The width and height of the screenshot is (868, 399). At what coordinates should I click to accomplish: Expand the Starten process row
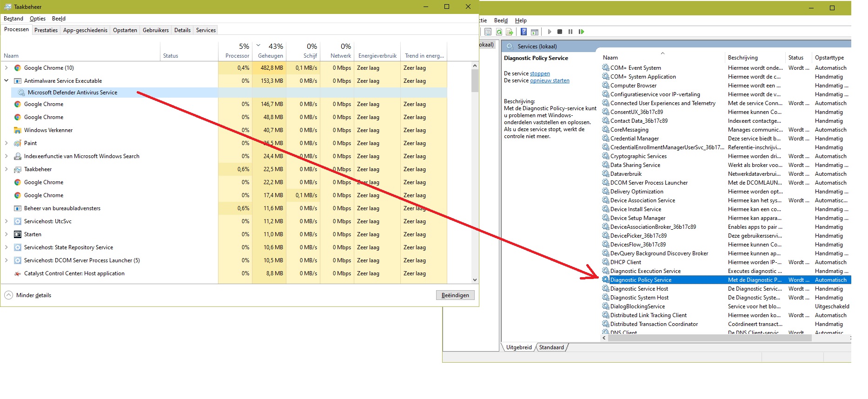(7, 234)
